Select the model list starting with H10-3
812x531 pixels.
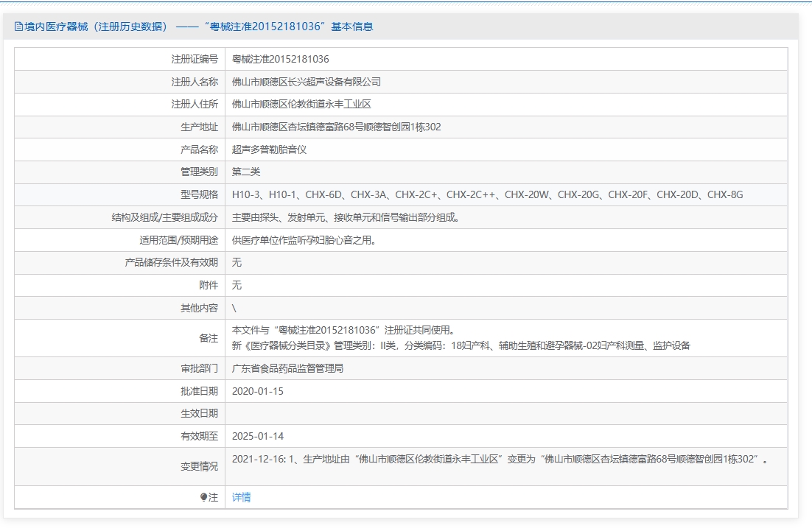[487, 194]
